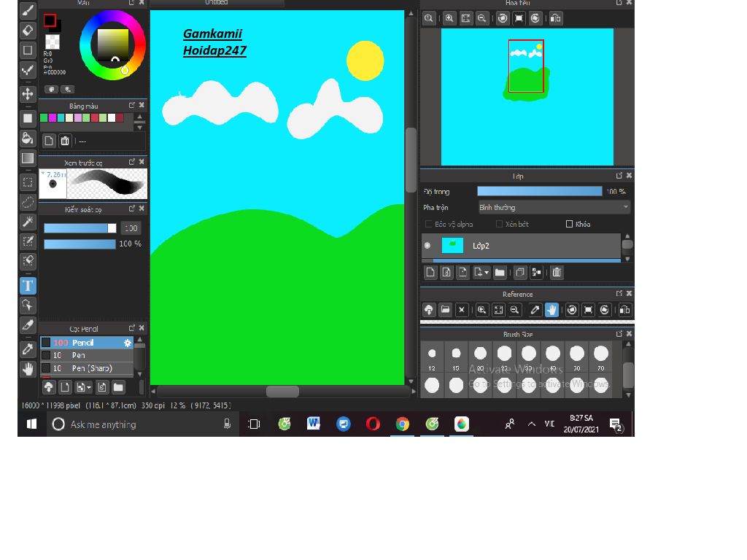Select the Text tool
Viewport: 747px width, 560px height.
[28, 286]
